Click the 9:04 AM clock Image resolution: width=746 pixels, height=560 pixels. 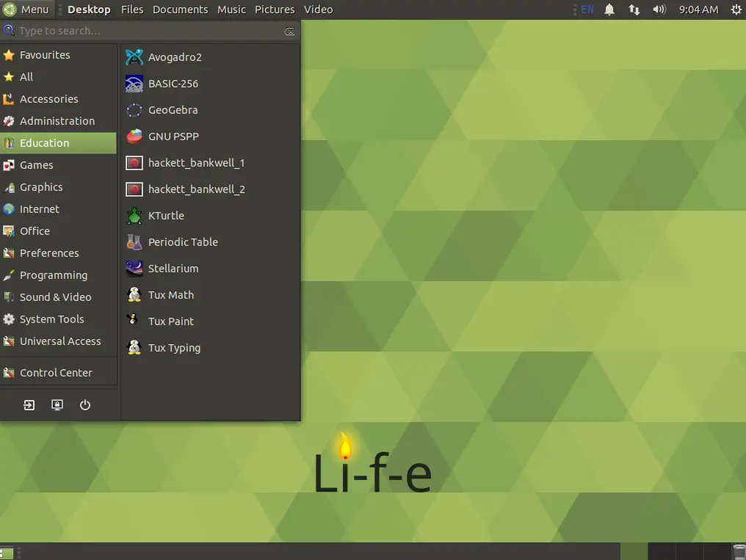[698, 10]
